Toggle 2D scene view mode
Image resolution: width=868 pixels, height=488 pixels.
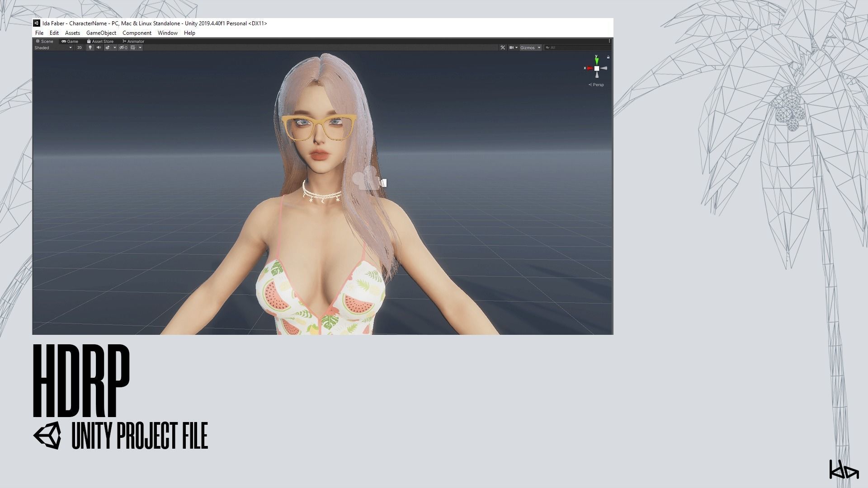[x=79, y=47]
